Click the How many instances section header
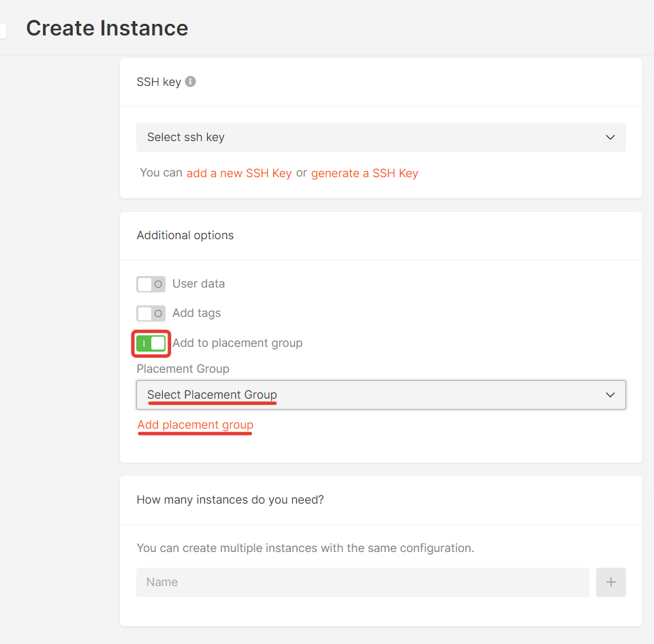 tap(230, 500)
